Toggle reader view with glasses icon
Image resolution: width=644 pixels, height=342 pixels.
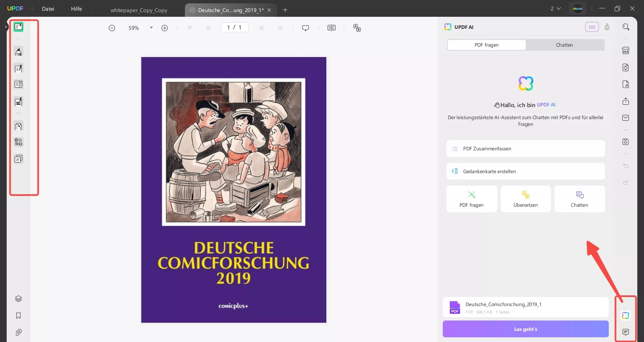coord(592,27)
